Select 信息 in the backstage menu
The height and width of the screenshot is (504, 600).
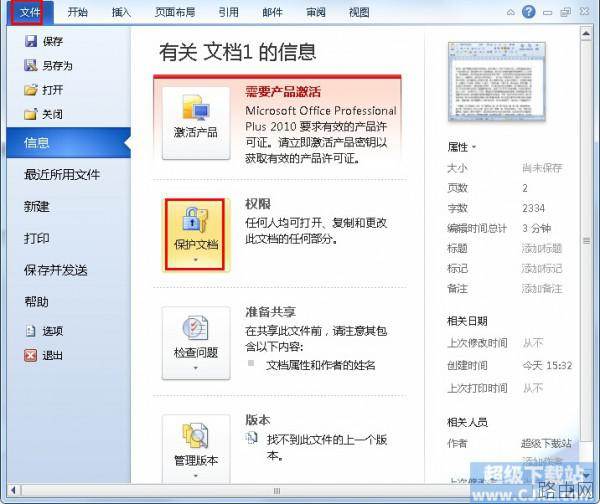[68, 143]
